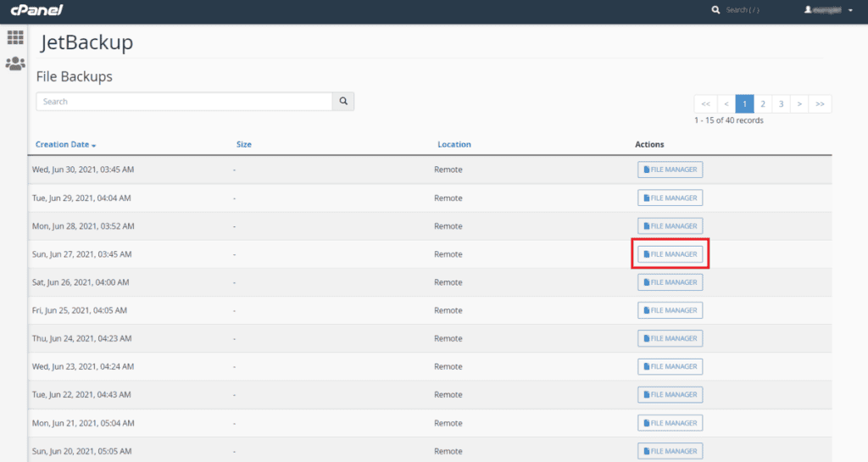Screen dimensions: 868x462
Task: Sort by Size column header
Action: 243,144
